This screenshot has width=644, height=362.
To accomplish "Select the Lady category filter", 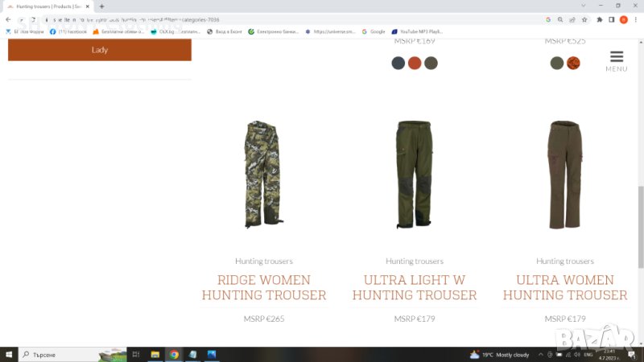I will (99, 50).
